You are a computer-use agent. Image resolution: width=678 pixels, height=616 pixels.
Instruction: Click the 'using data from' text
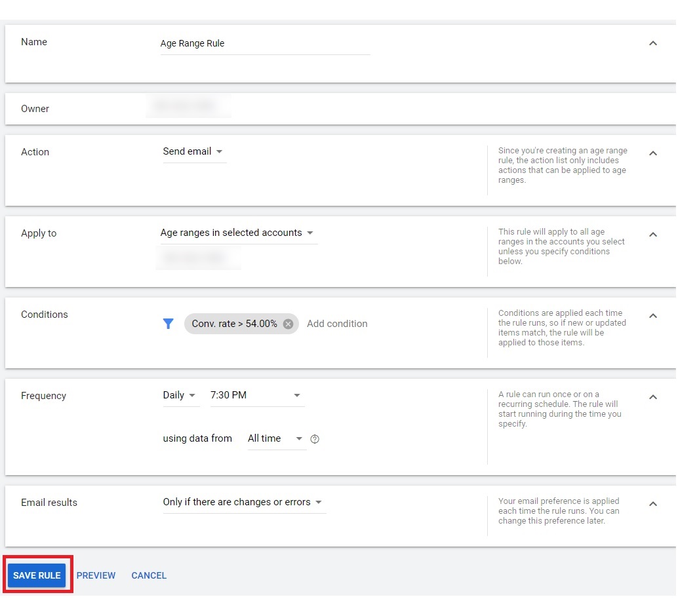pos(197,438)
